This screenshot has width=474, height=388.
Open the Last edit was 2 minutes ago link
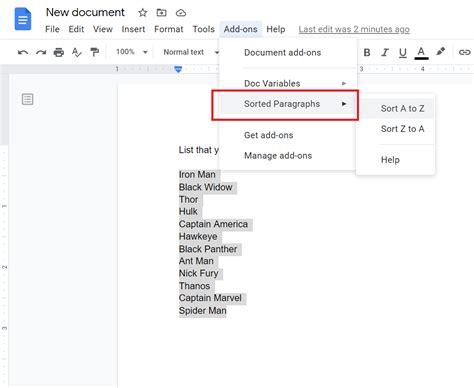[x=354, y=29]
